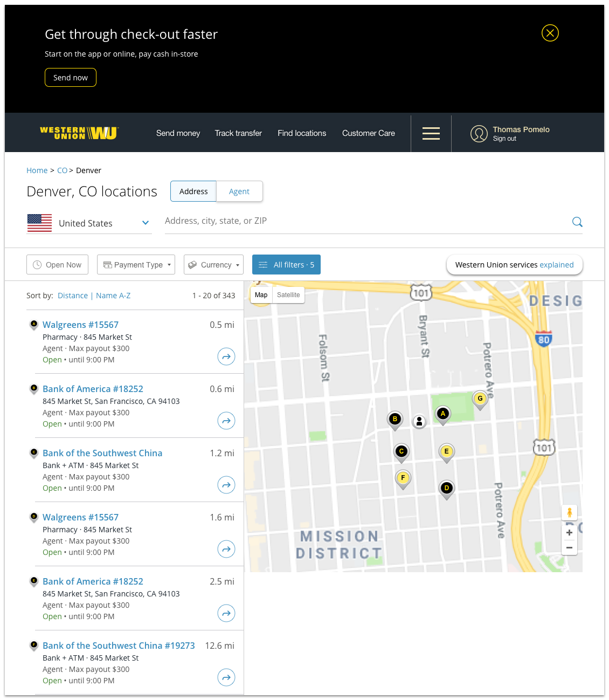Screen dimensions: 609x700
Task: Open the Western Union logo home
Action: click(79, 133)
